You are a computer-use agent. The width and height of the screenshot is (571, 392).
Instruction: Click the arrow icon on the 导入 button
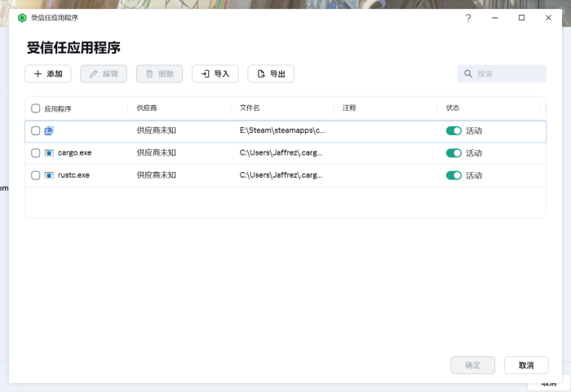click(205, 74)
